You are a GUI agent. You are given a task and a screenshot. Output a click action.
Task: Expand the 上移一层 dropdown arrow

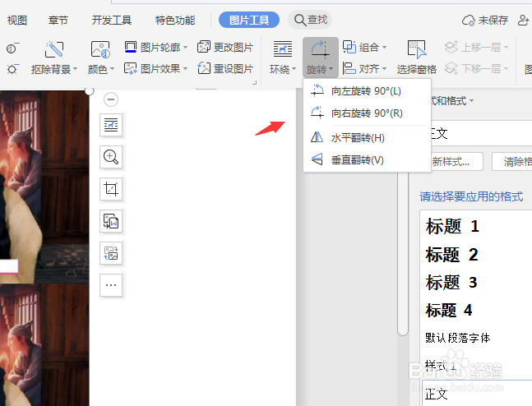click(506, 47)
